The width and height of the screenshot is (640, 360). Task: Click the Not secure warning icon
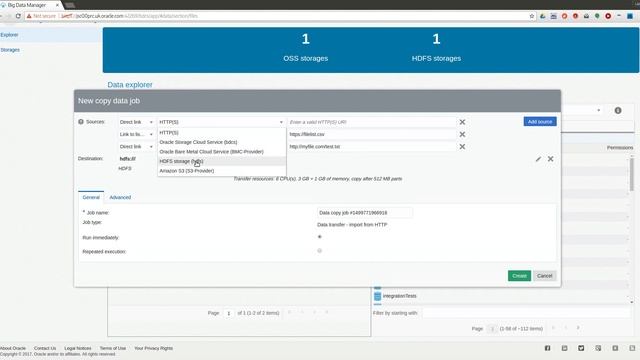29,16
